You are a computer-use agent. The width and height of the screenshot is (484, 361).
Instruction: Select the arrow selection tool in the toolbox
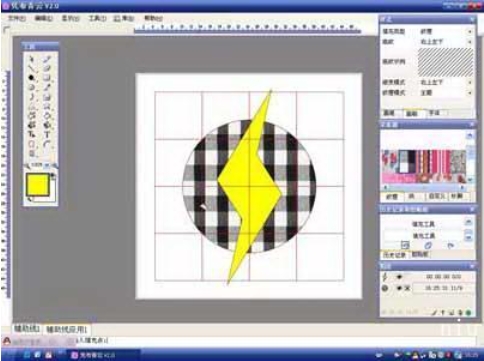click(32, 60)
